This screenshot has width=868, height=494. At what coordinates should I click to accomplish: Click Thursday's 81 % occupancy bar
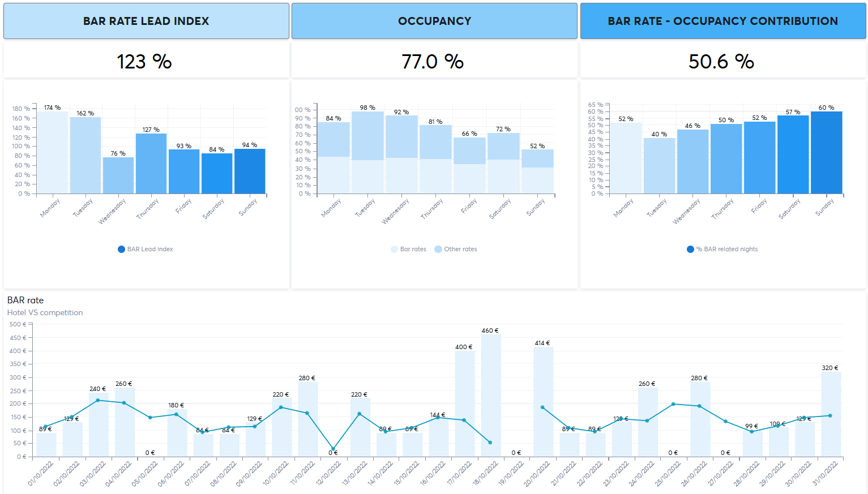(435, 159)
